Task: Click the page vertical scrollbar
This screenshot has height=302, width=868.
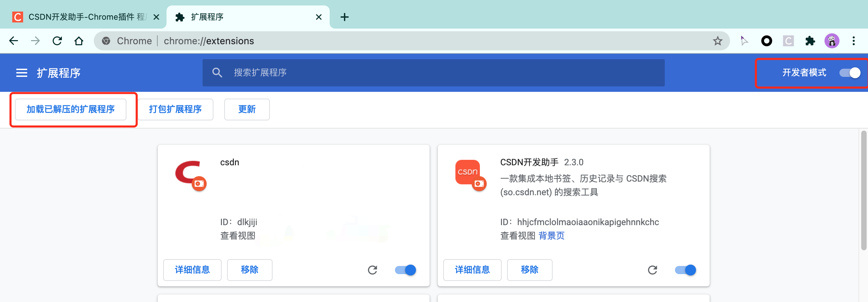Action: click(864, 190)
